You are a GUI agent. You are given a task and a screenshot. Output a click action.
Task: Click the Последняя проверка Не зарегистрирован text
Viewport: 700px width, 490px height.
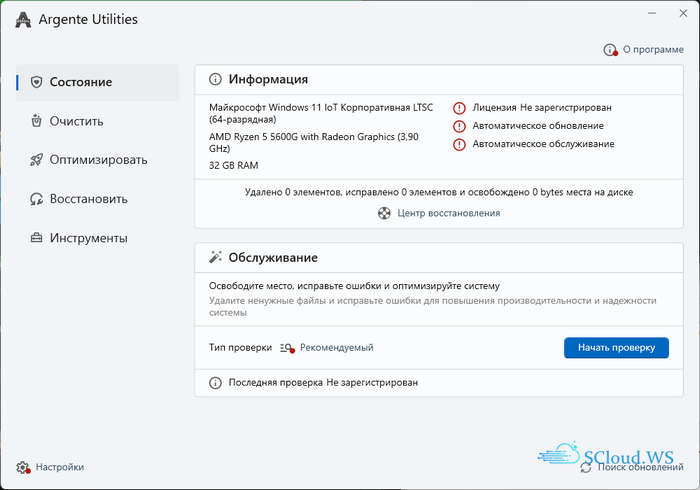tap(323, 383)
